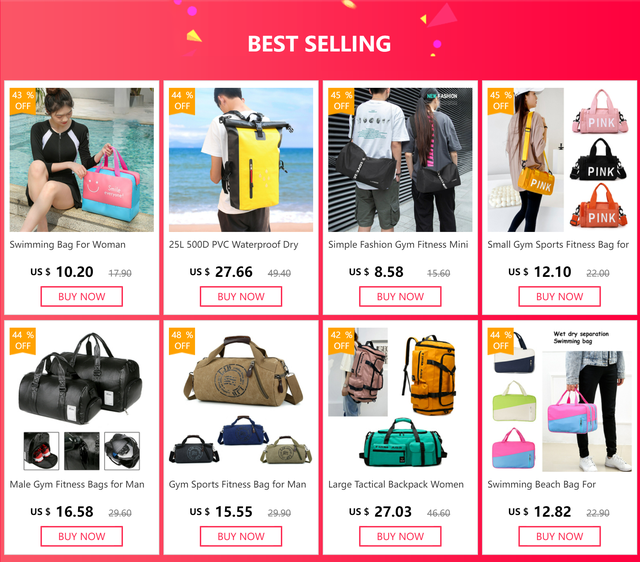Click the 48% OFF badge on canvas gym bag
Screen dimensions: 640x562
[x=182, y=341]
